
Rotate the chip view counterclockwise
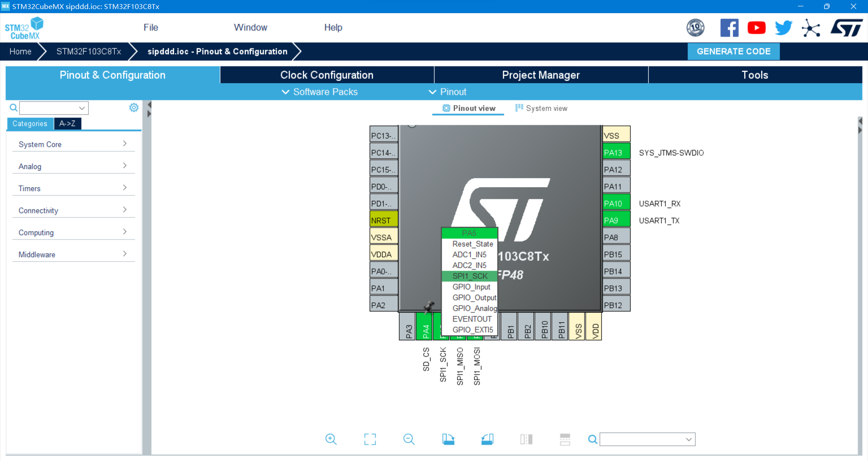coord(487,439)
